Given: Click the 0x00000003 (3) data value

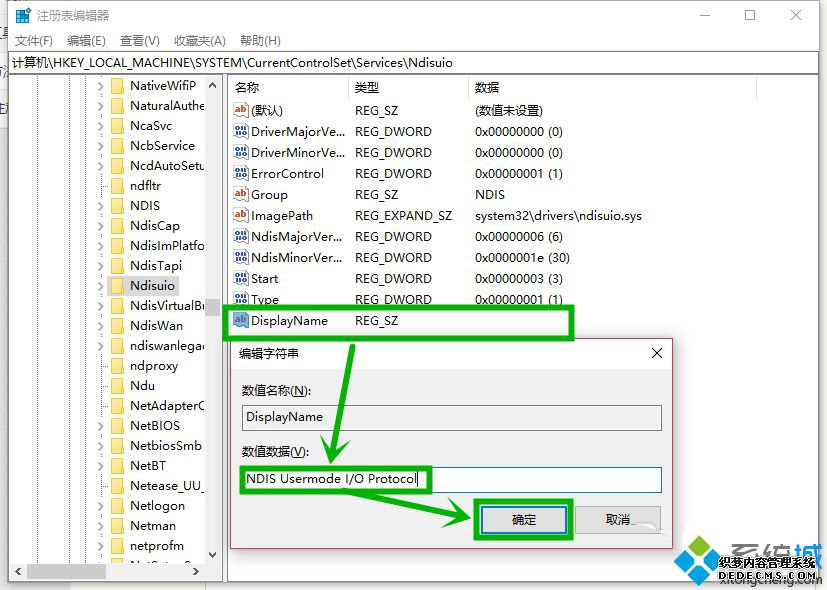Looking at the screenshot, I should (x=518, y=278).
